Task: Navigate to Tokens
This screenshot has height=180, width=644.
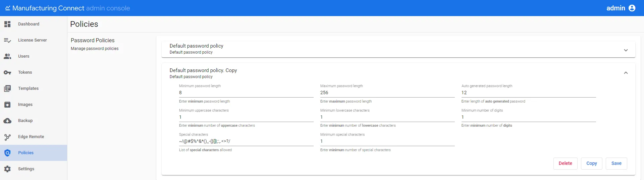Action: click(34, 72)
